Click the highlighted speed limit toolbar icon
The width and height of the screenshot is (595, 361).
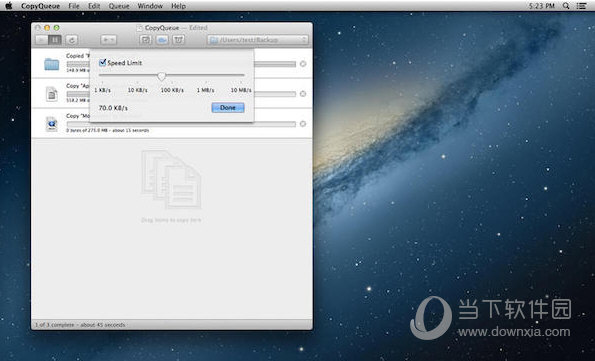pyautogui.click(x=162, y=39)
